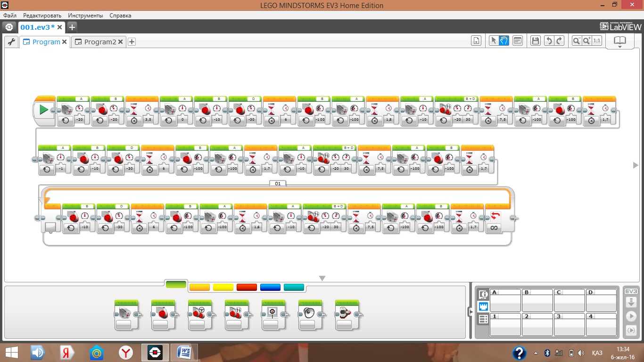
Task: Pan the canvas with the right-edge arrow
Action: 636,165
